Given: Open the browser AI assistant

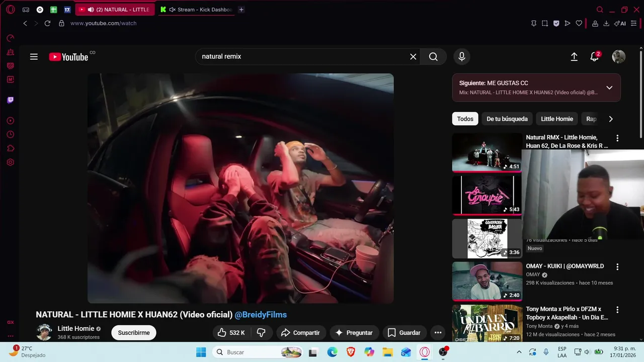Looking at the screenshot, I should click(x=620, y=23).
